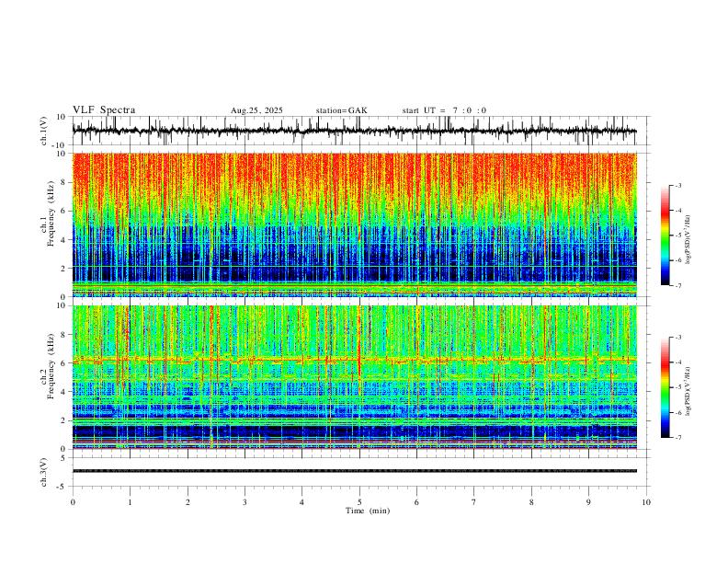Click the ch.2 'Frequency (kHz)' axis label
728x563 pixels.
(x=51, y=366)
